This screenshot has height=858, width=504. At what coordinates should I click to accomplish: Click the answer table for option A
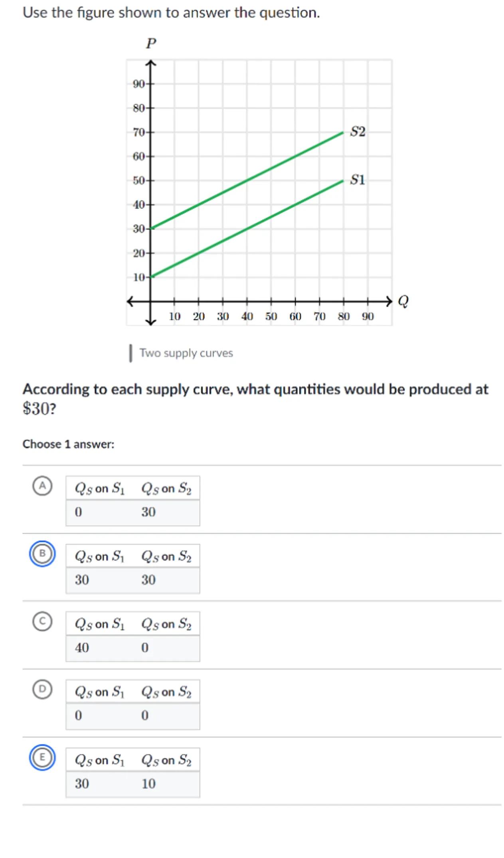click(x=133, y=500)
